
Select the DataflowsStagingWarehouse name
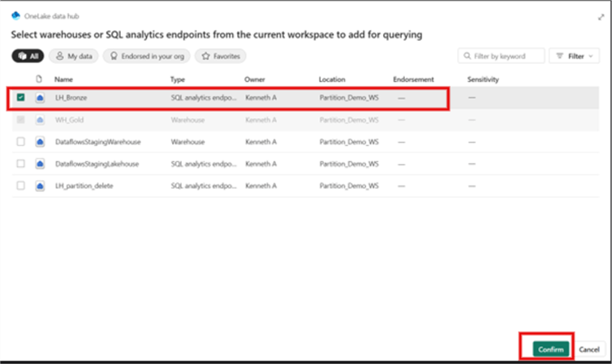tap(98, 142)
